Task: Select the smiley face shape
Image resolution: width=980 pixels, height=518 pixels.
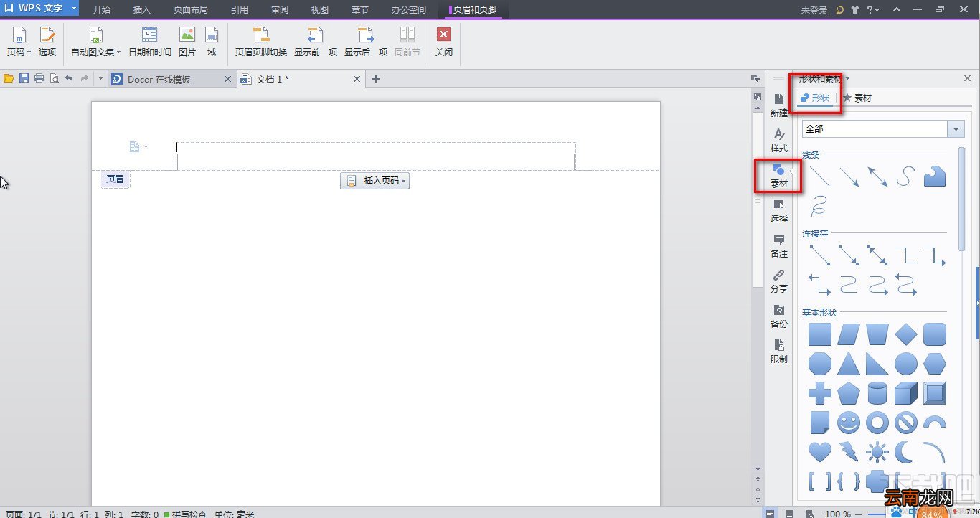Action: tap(849, 423)
